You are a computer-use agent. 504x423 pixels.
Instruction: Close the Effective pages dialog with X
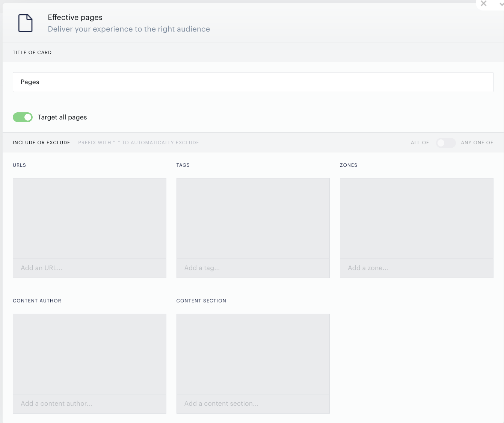click(x=484, y=3)
